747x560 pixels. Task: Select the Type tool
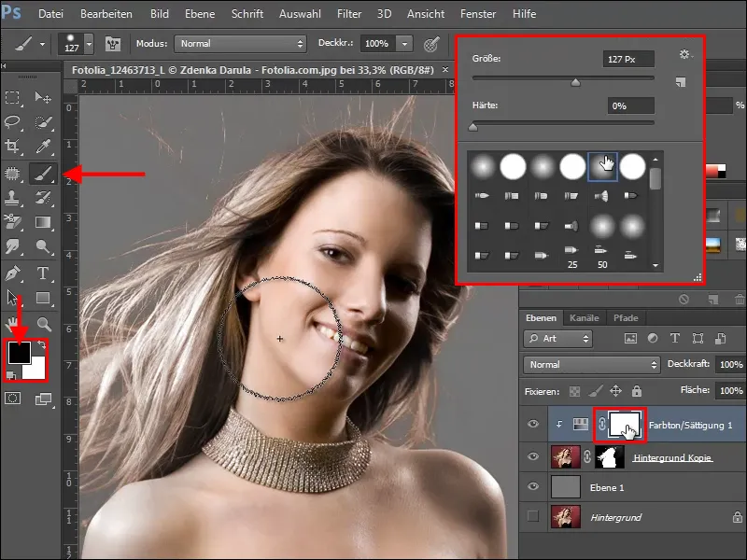(43, 273)
